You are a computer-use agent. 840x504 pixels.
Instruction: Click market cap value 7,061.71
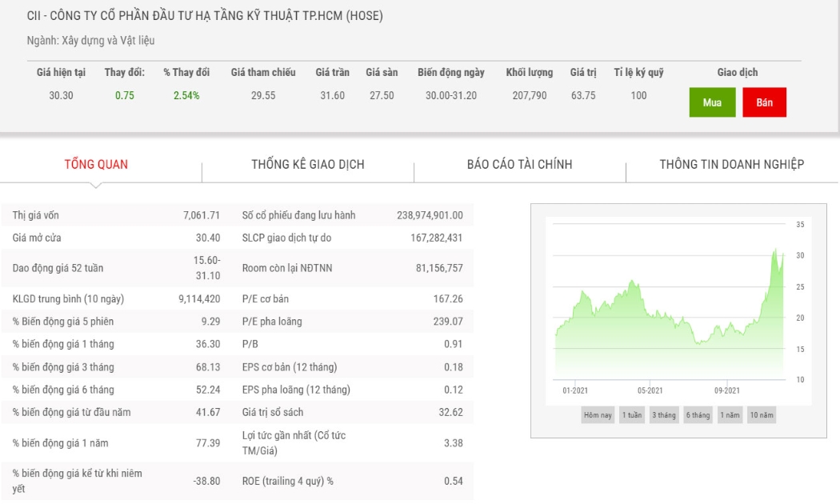tap(202, 215)
